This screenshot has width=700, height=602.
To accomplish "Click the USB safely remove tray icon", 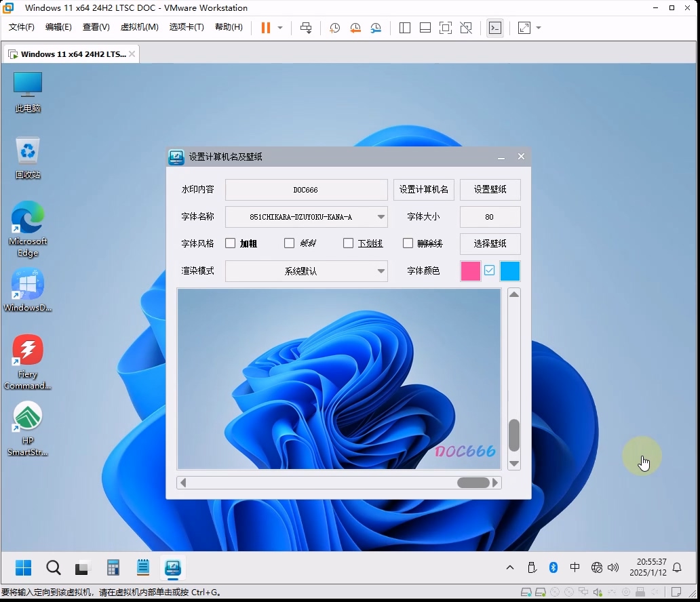I will (x=532, y=567).
